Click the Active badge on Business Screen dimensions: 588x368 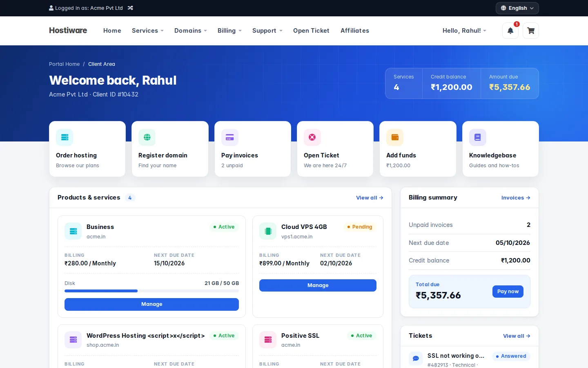point(224,227)
